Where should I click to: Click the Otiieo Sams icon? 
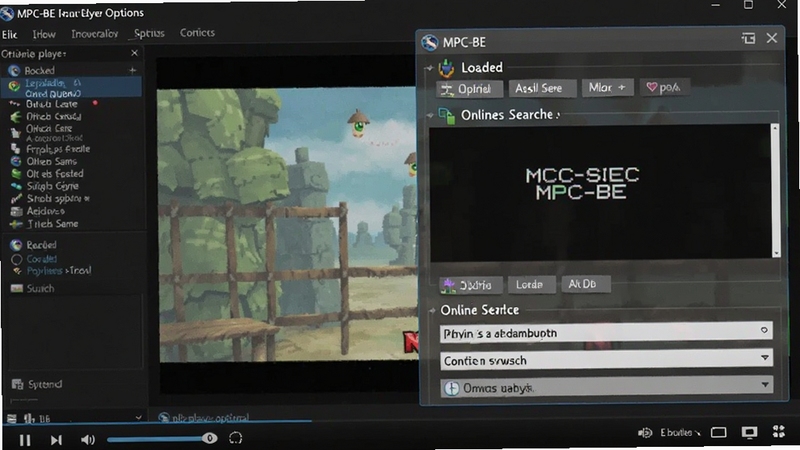(x=16, y=161)
